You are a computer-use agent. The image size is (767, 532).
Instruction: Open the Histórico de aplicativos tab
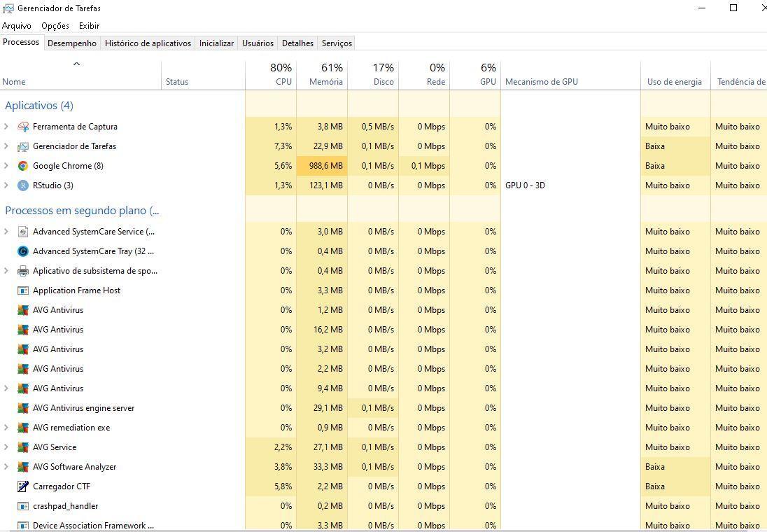tap(148, 43)
